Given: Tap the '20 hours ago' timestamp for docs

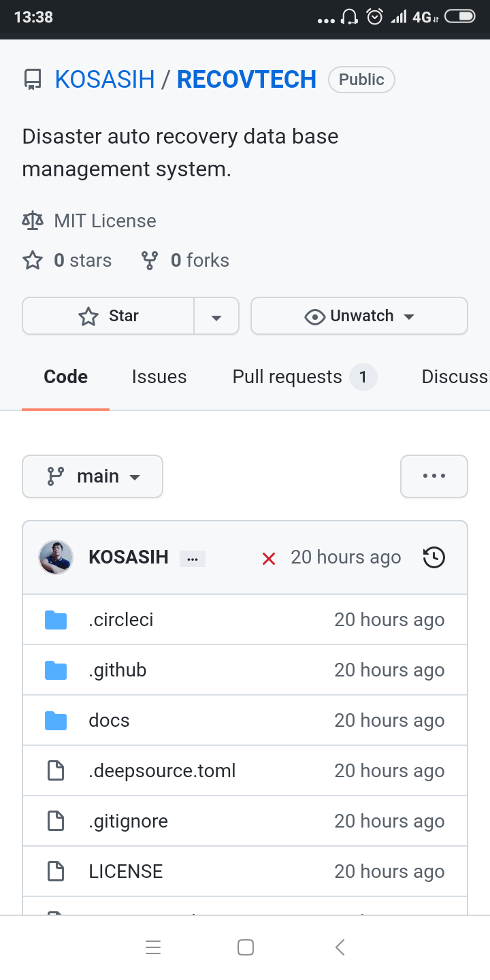Looking at the screenshot, I should click(x=389, y=721).
